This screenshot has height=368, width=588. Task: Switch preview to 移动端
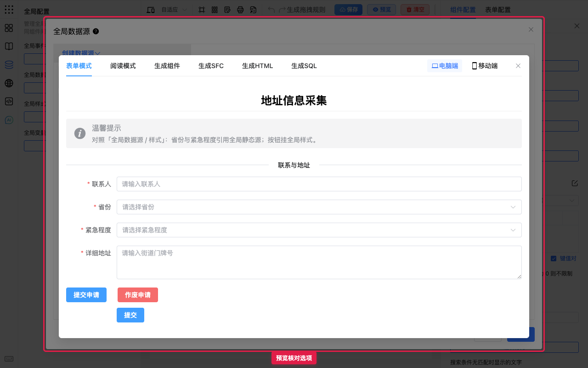pyautogui.click(x=485, y=66)
